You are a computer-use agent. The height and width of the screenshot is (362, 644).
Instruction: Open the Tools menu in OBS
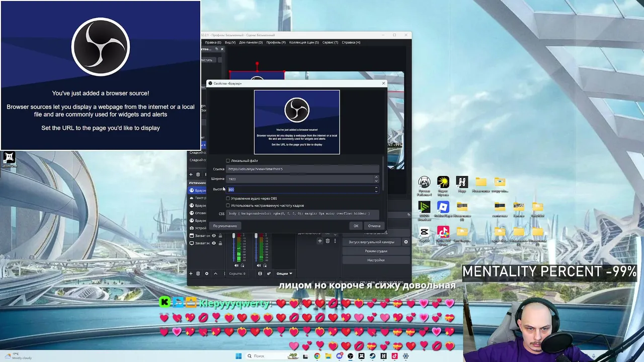tap(330, 42)
